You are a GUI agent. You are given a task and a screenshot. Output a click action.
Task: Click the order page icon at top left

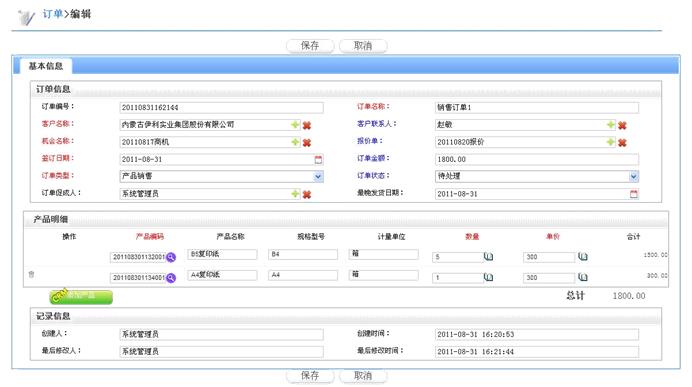[x=26, y=17]
